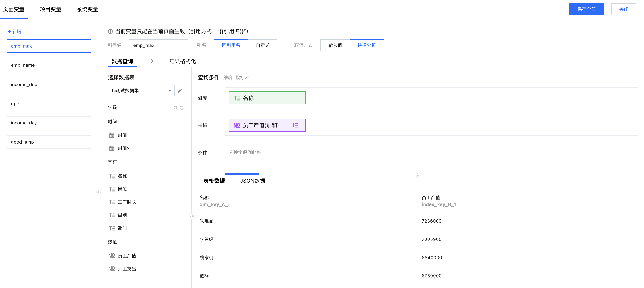Switch to 项目变量 tab

tap(51, 9)
